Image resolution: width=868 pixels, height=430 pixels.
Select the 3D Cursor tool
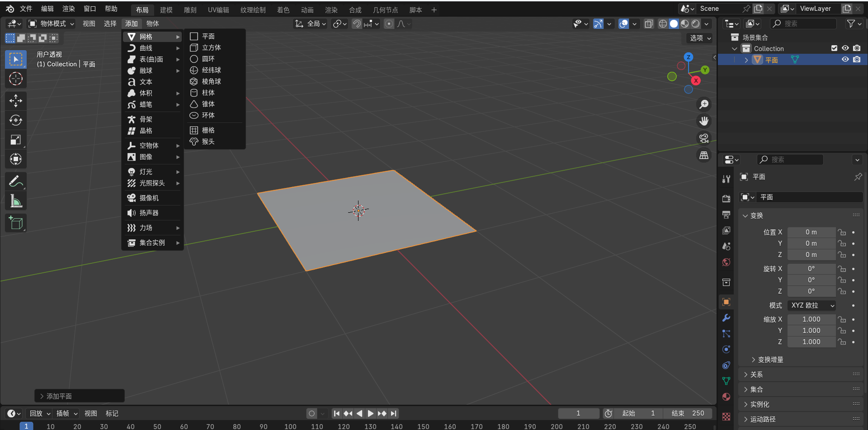16,79
